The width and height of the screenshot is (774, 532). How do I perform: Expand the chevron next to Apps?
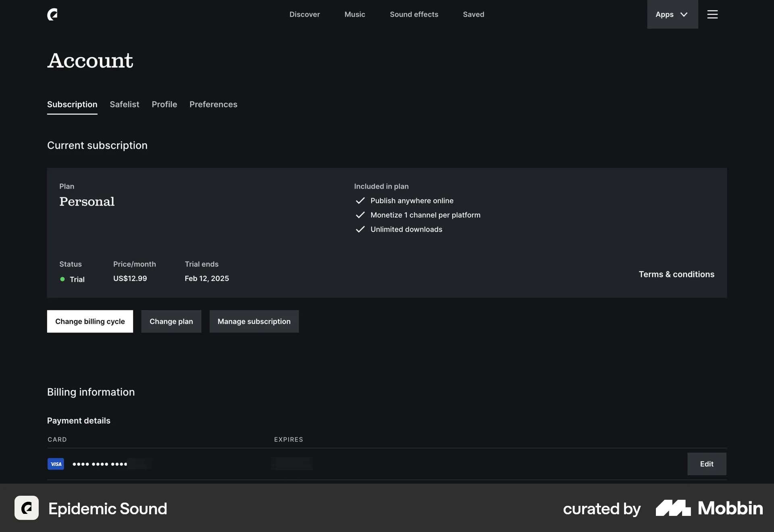coord(684,15)
